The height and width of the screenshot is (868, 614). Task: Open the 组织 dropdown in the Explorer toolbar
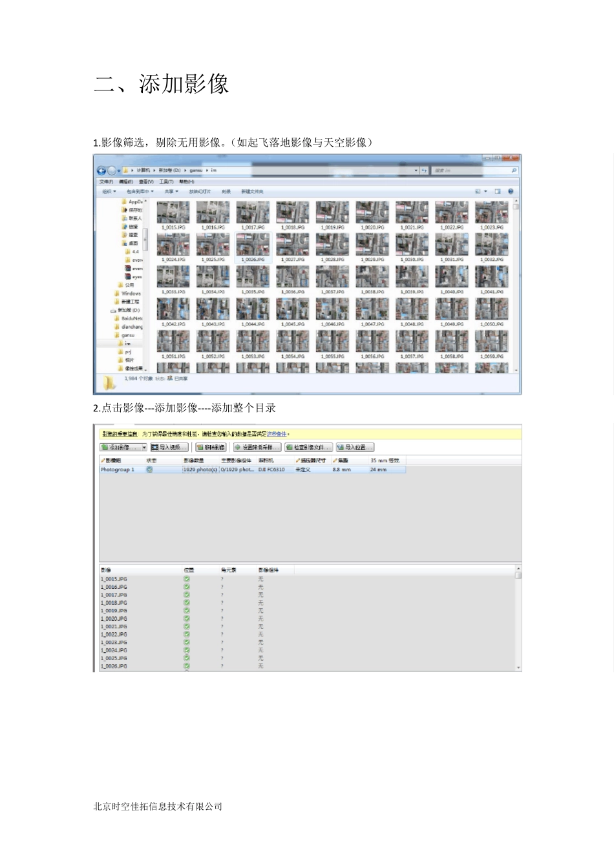pos(109,191)
